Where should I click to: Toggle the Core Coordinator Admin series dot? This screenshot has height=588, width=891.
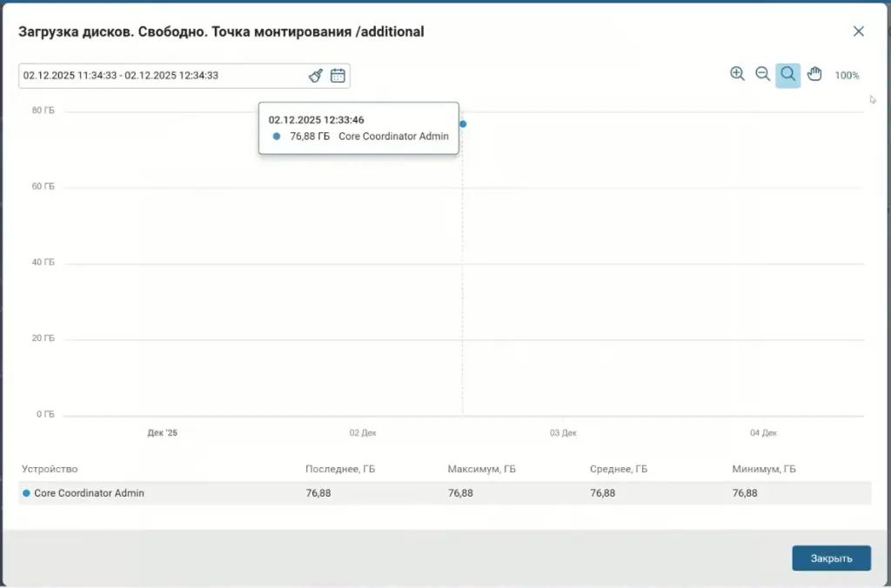coord(26,492)
